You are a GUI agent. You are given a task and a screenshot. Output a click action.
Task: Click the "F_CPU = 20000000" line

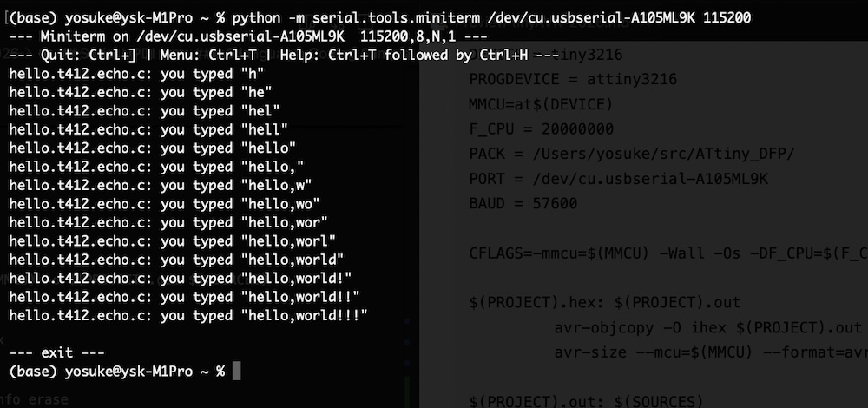pyautogui.click(x=541, y=129)
